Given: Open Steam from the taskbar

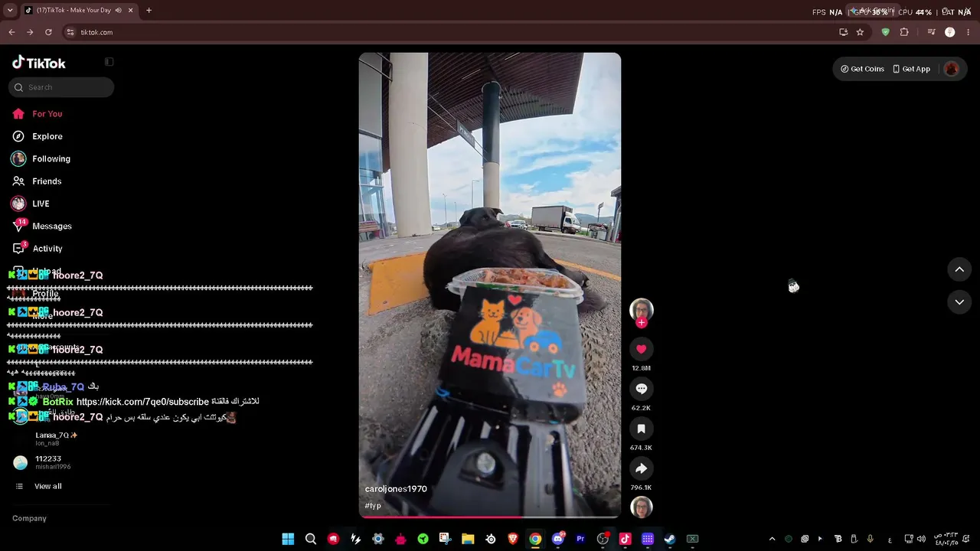Looking at the screenshot, I should coord(670,539).
